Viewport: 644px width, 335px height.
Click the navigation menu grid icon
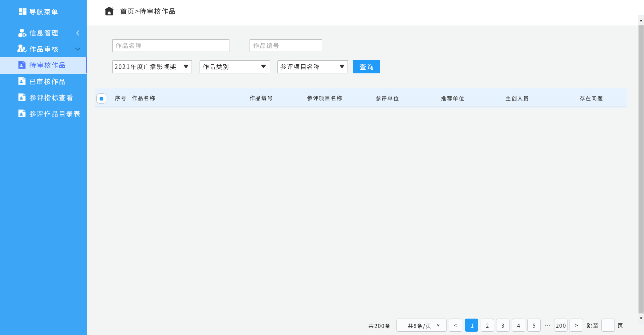tap(22, 12)
